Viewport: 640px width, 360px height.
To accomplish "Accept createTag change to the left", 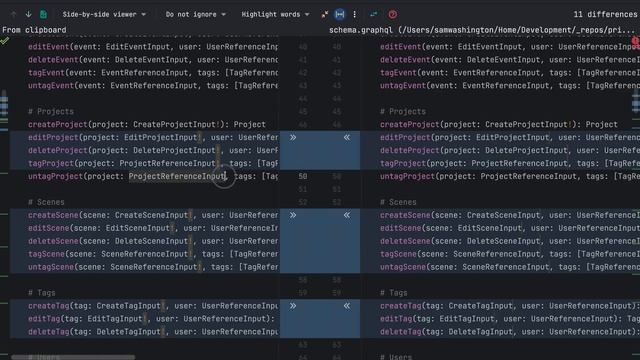I will (x=347, y=306).
